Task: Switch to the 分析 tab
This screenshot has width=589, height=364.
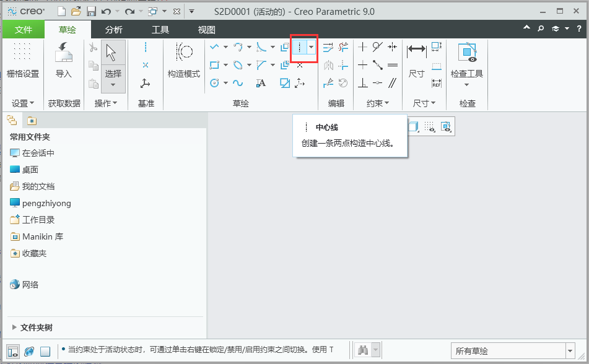Action: pos(114,30)
